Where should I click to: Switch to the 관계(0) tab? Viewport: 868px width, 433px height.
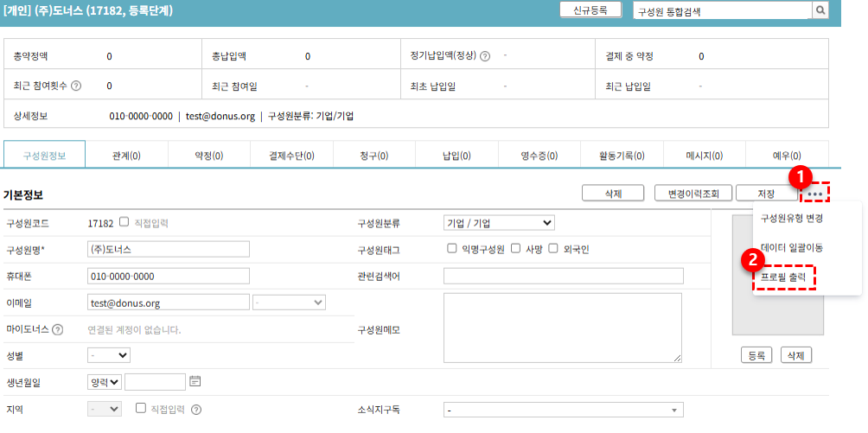coord(126,155)
